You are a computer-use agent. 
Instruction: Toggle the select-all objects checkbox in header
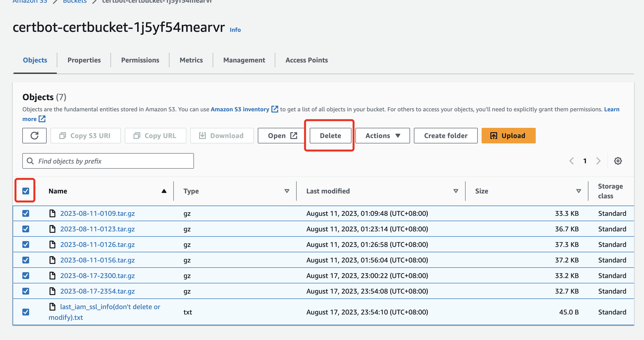click(26, 191)
